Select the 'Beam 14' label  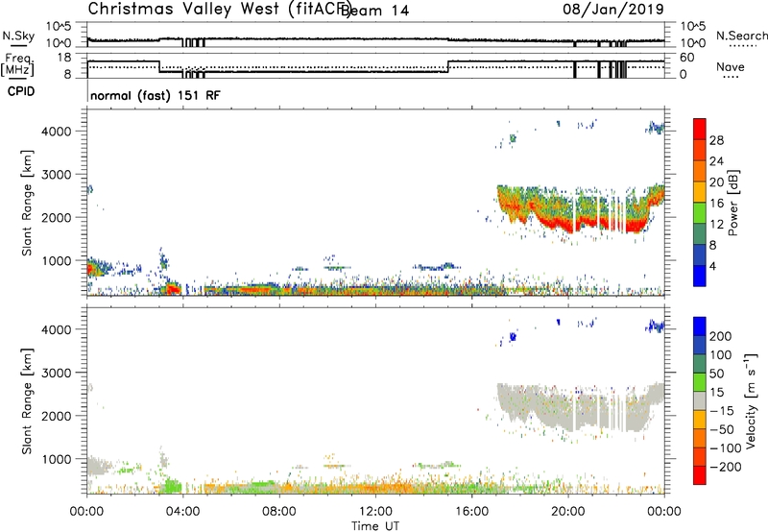375,11
